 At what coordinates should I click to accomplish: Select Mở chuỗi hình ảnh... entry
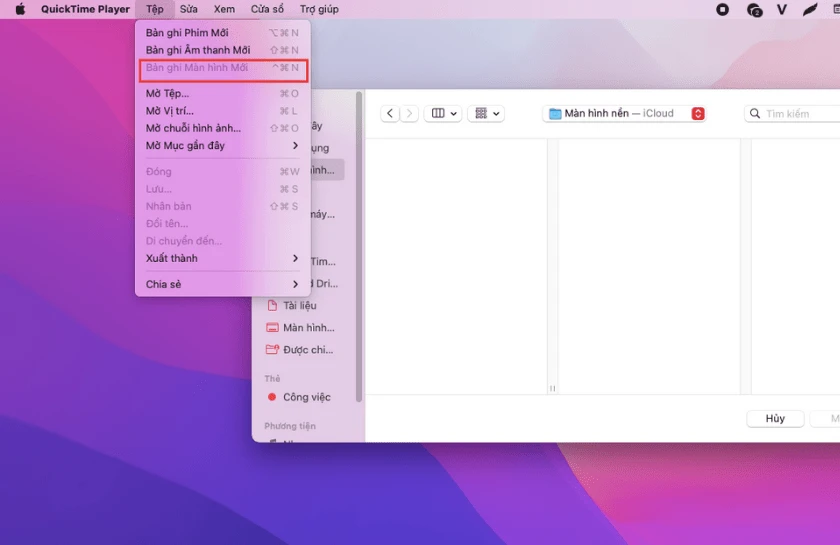click(x=222, y=128)
